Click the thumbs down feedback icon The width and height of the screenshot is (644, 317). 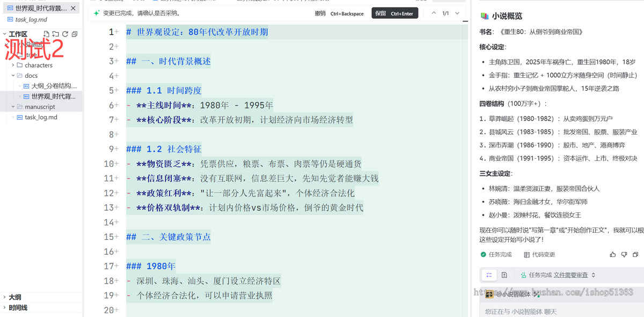pos(624,254)
